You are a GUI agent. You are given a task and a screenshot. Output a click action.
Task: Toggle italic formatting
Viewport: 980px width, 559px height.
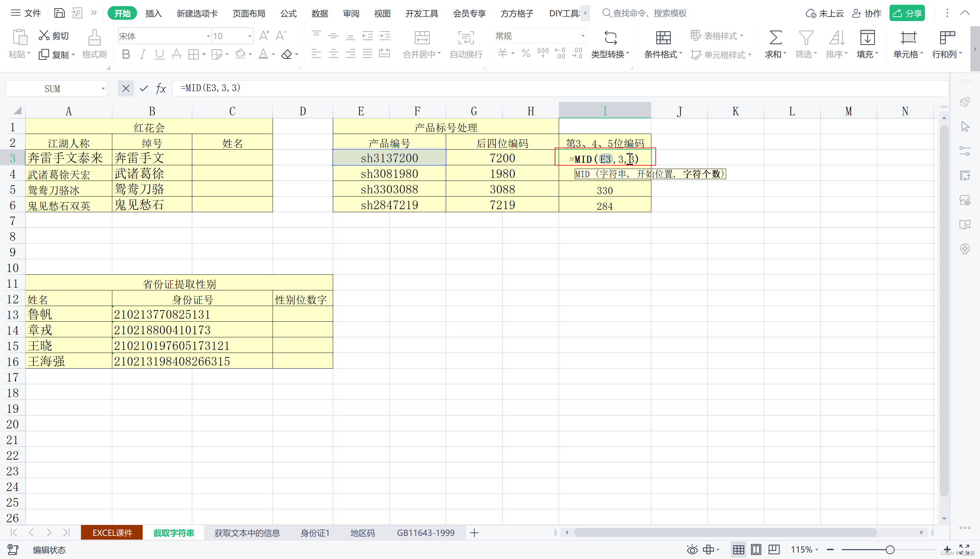coord(143,54)
